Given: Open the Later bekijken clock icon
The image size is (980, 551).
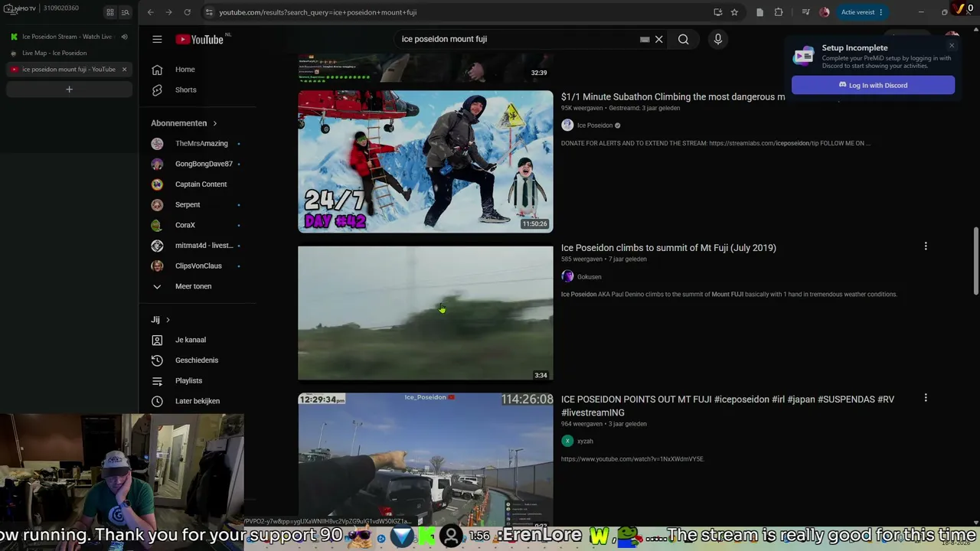Looking at the screenshot, I should pyautogui.click(x=157, y=401).
